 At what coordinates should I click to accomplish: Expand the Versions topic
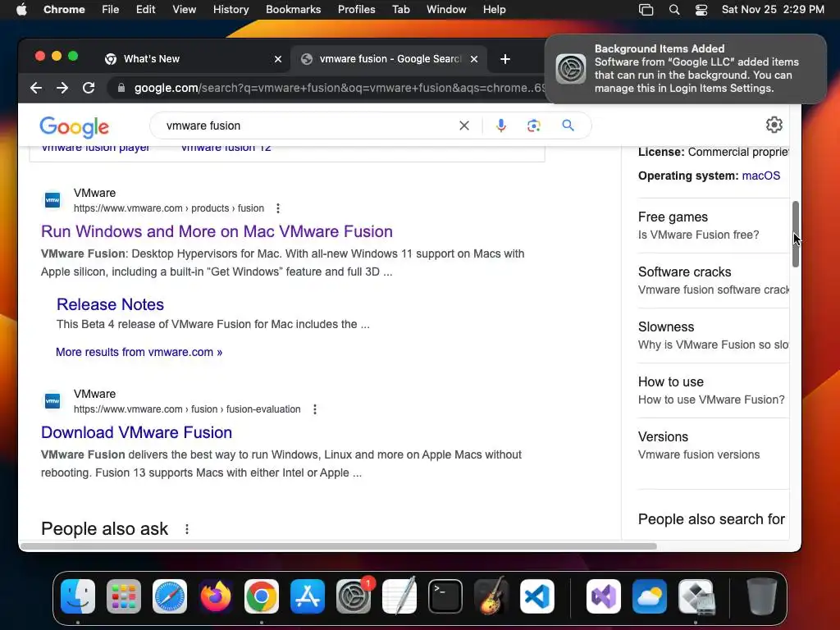tap(713, 445)
